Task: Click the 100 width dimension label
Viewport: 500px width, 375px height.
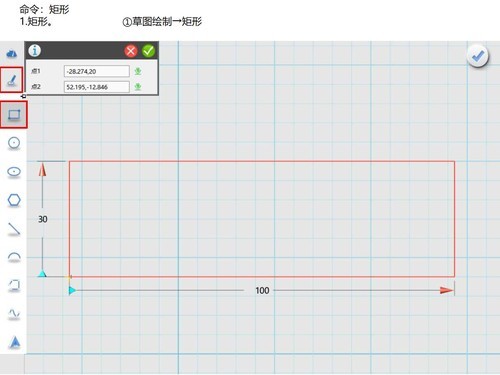Action: click(262, 291)
